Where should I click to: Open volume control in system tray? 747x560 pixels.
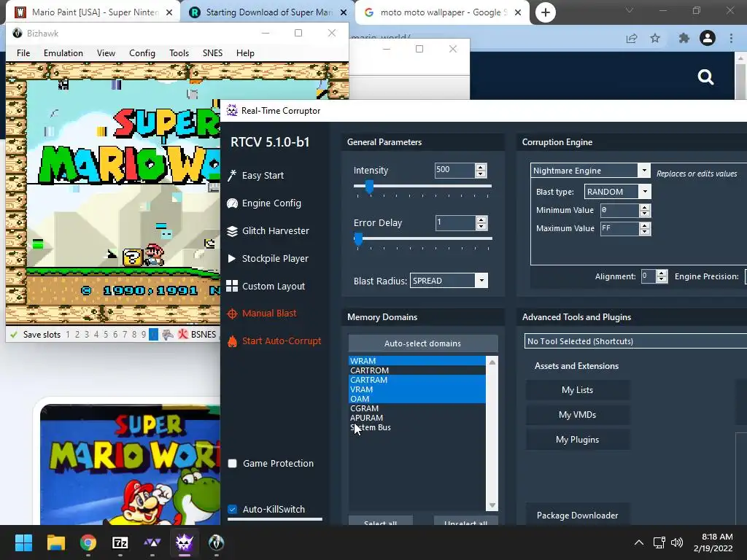(676, 542)
